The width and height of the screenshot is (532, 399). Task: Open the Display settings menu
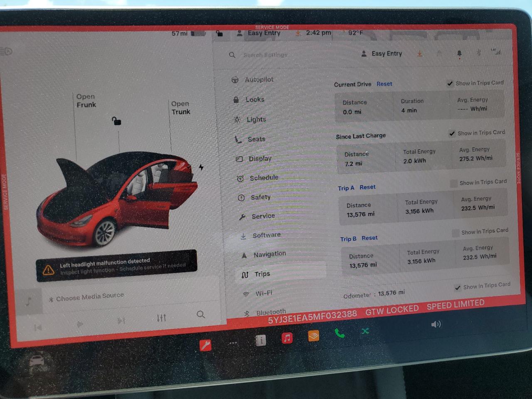click(x=254, y=159)
